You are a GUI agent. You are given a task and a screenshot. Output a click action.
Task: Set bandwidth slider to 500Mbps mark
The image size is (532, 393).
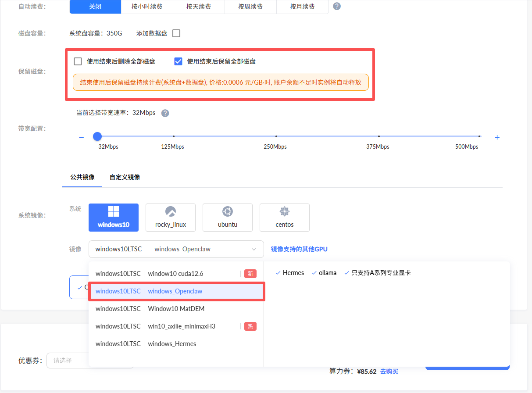pyautogui.click(x=479, y=136)
